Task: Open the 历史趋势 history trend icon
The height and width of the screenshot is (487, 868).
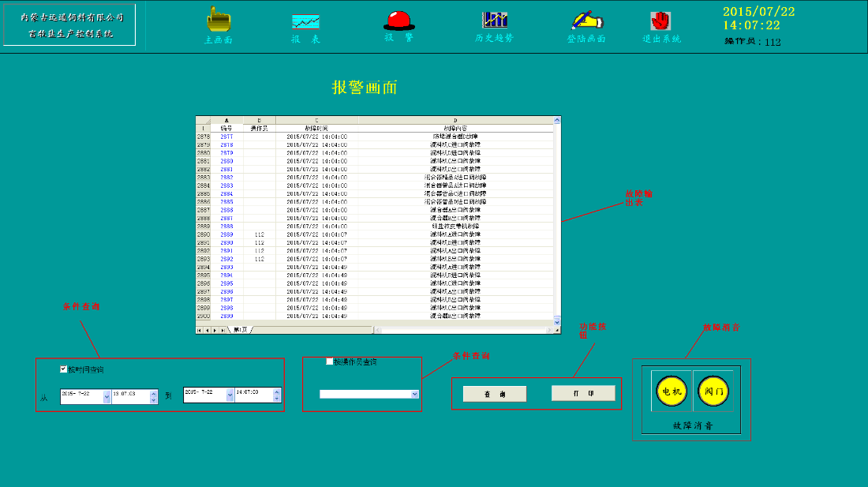Action: pos(494,20)
